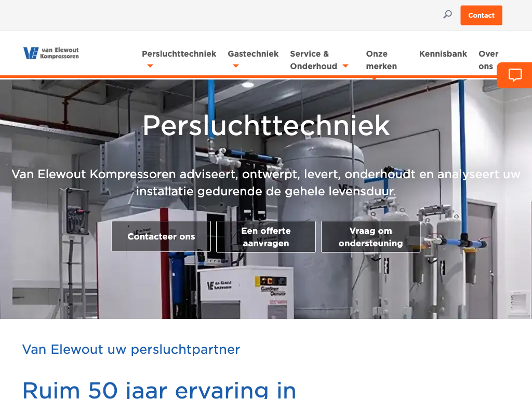Click the Contacteer ons button

coord(161,236)
